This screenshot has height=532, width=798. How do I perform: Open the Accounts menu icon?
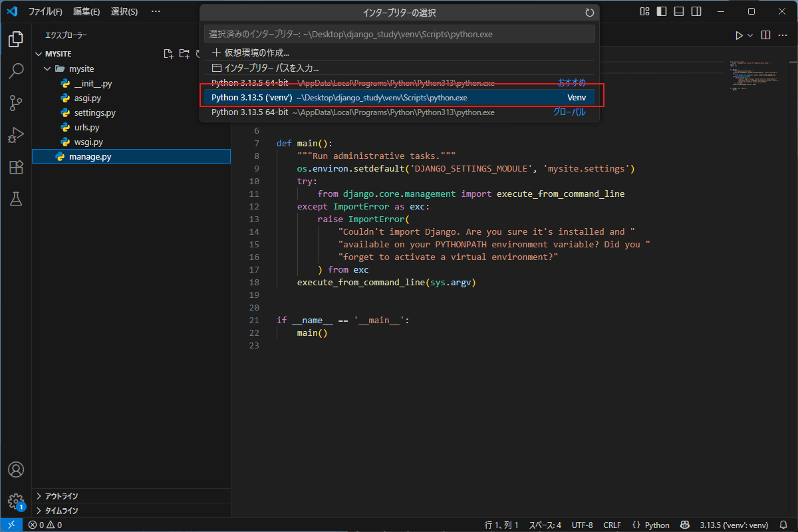(x=16, y=469)
